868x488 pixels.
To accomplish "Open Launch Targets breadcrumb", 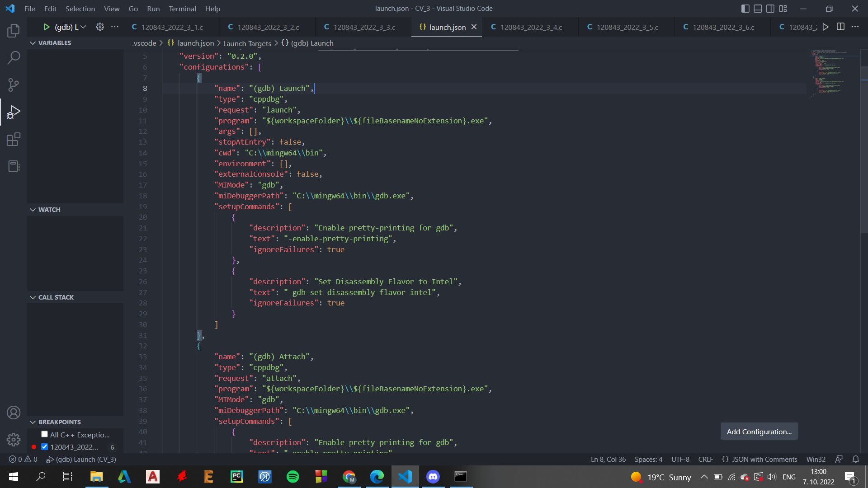I will click(x=247, y=43).
